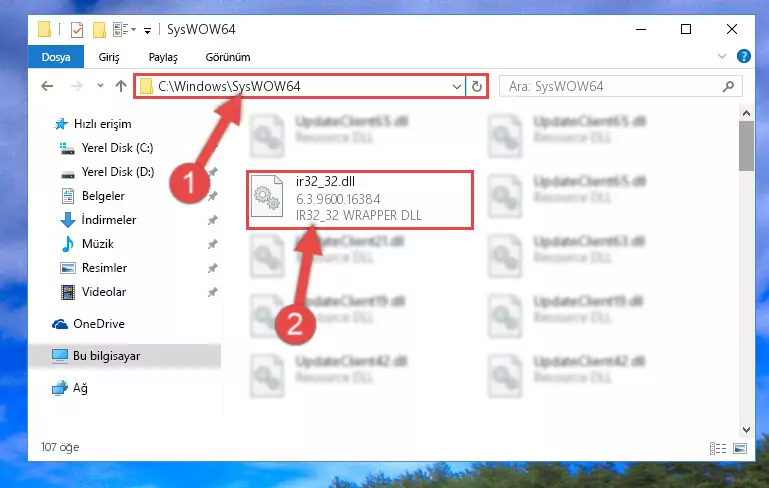The height and width of the screenshot is (488, 769).
Task: Click the New folder icon in title bar
Action: click(99, 30)
